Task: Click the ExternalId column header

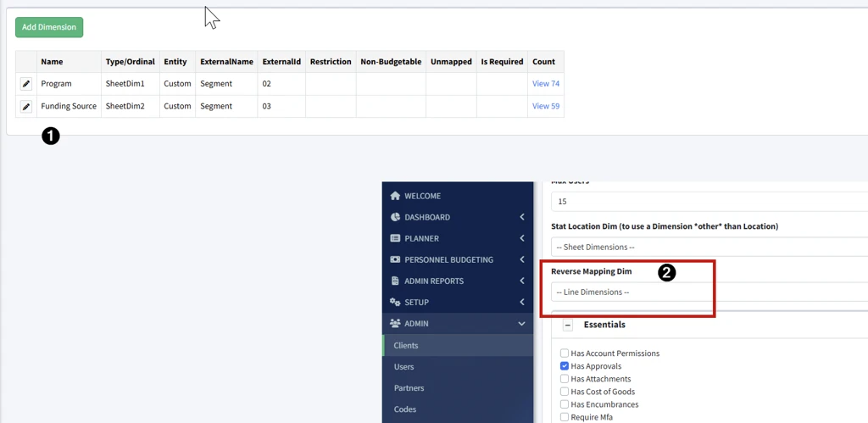Action: tap(281, 61)
